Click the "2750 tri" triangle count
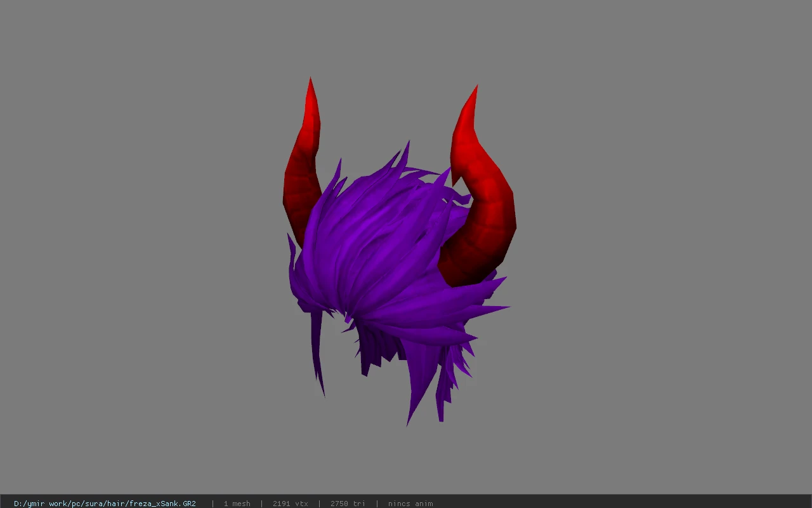The image size is (812, 508). [x=348, y=504]
